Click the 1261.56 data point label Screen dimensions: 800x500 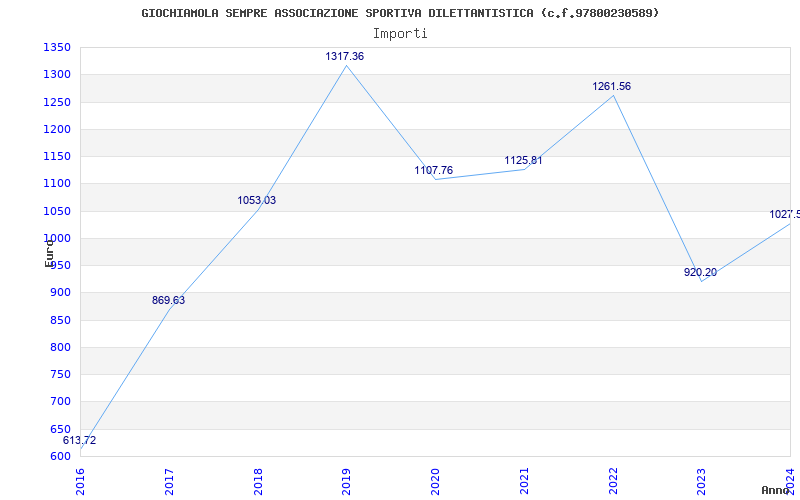point(612,87)
